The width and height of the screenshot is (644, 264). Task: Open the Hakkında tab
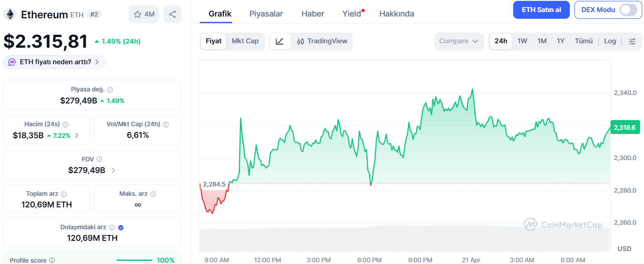(397, 13)
